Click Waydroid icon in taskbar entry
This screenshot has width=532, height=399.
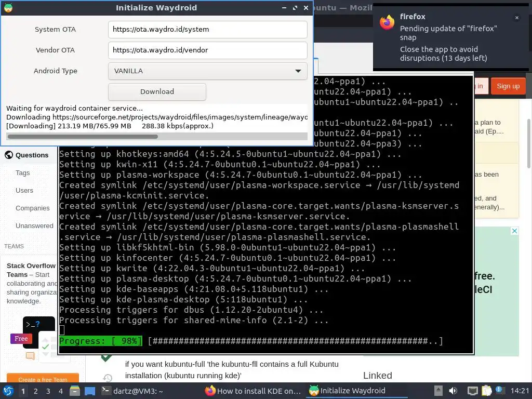tap(313, 391)
